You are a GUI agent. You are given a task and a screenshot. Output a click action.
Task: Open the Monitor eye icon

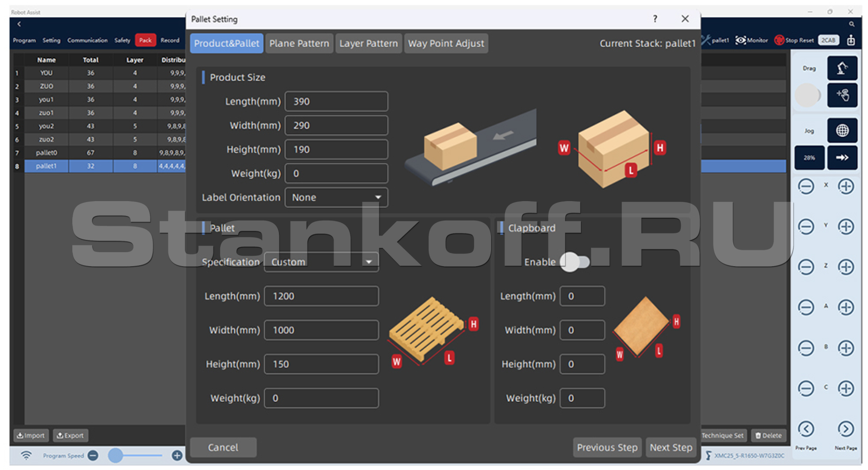pos(741,40)
